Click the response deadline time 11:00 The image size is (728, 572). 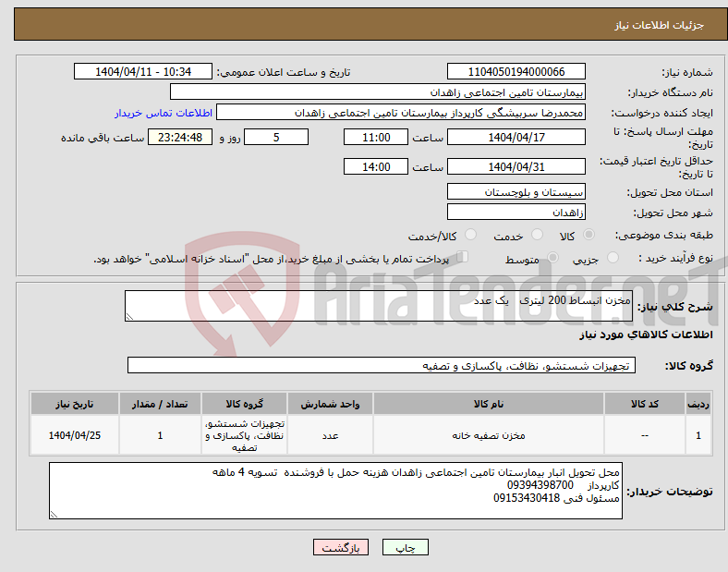click(376, 137)
